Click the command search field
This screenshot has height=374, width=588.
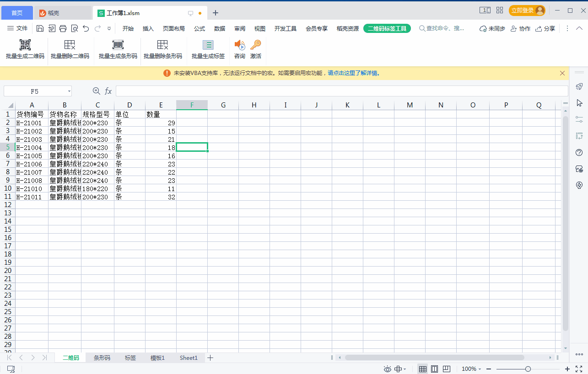point(442,28)
